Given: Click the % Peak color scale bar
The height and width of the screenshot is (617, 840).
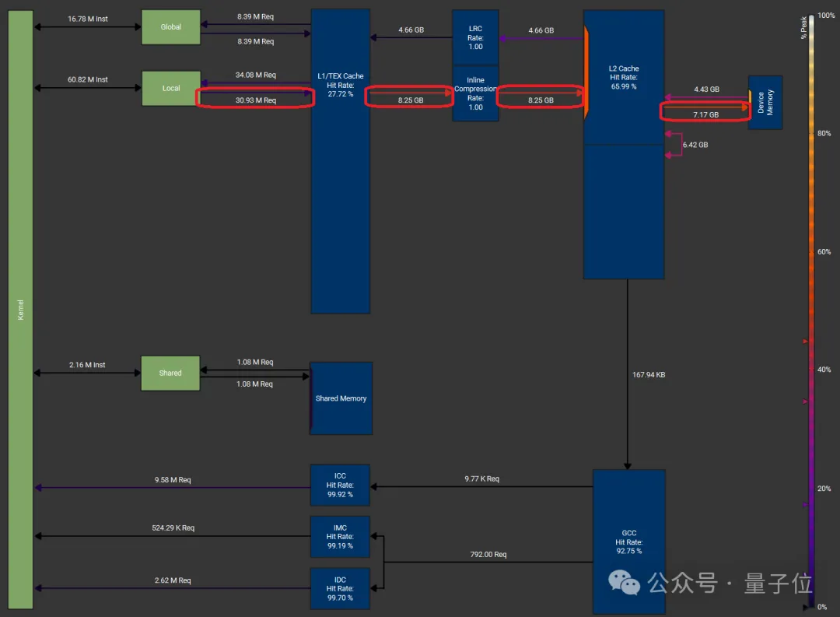Looking at the screenshot, I should coord(810,311).
